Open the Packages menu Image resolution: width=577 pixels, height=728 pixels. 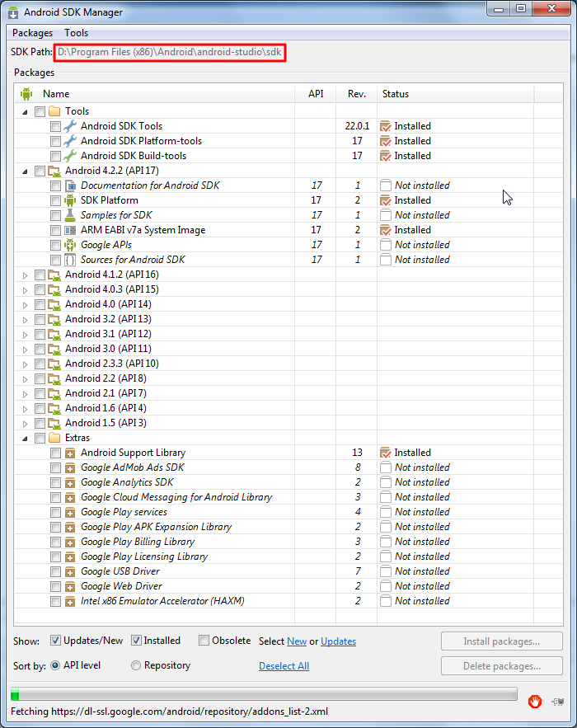[x=32, y=33]
